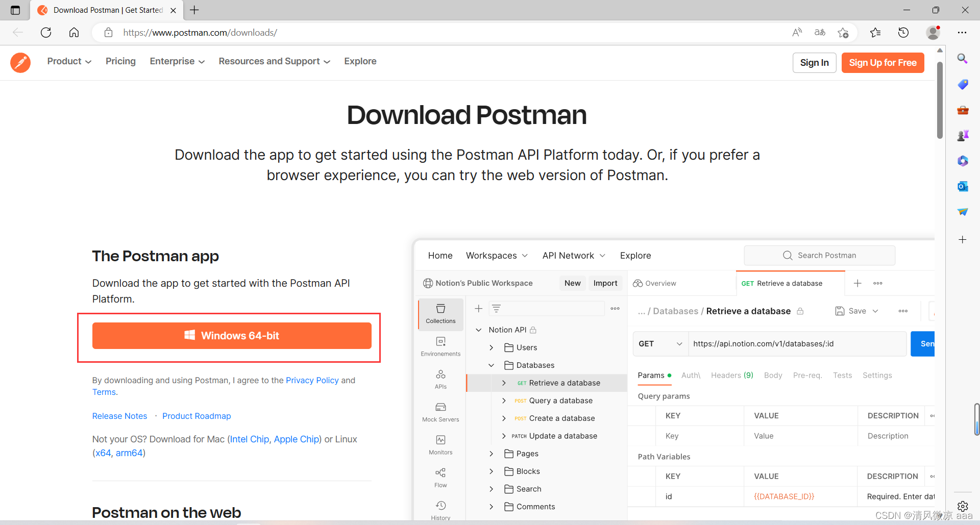Open the API Network dropdown in the preview
Image resolution: width=980 pixels, height=525 pixels.
pyautogui.click(x=574, y=255)
